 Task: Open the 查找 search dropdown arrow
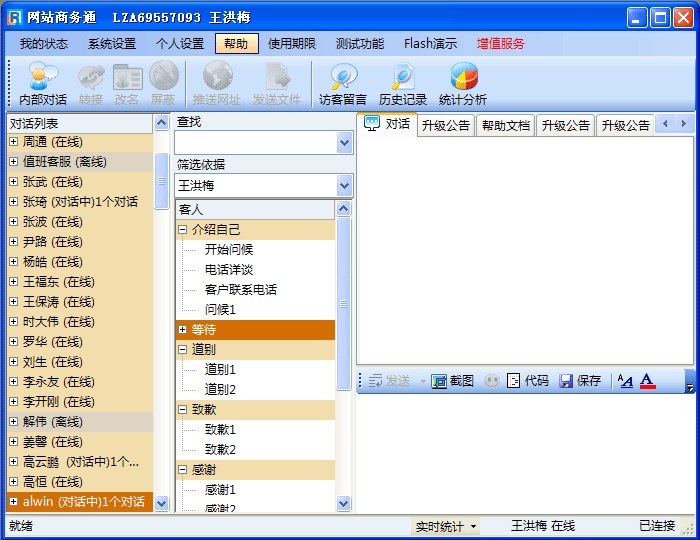click(344, 143)
